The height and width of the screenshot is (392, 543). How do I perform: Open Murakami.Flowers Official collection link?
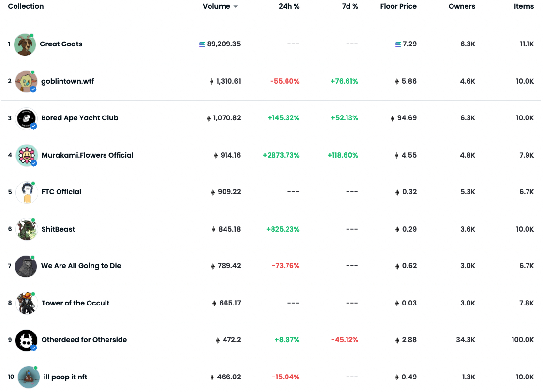tap(87, 155)
